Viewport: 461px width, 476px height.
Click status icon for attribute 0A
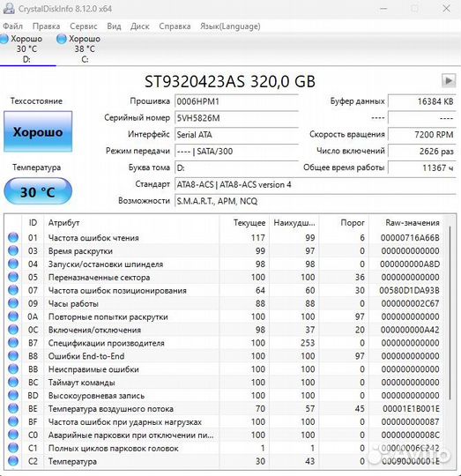click(13, 316)
